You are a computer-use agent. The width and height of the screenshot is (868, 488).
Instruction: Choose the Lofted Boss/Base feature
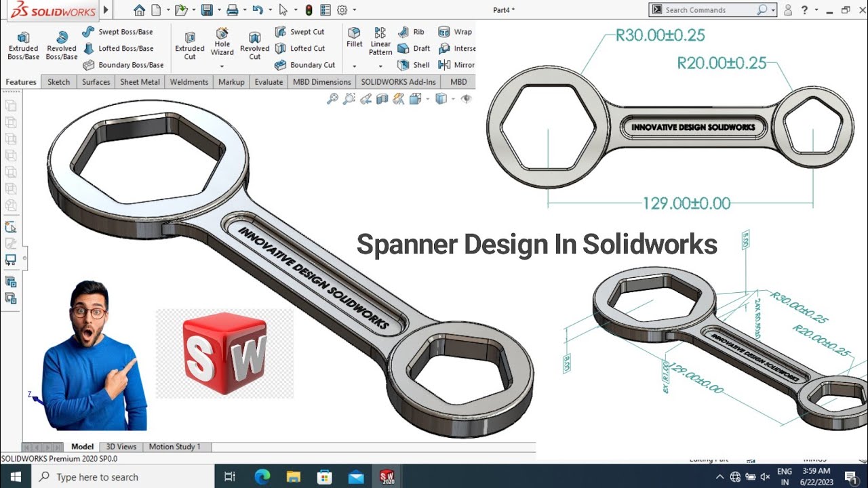118,48
